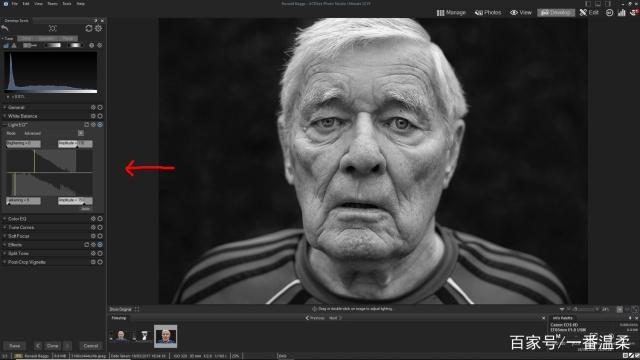This screenshot has height=360, width=640.
Task: Pin the Develop Tools panel
Action: 96,20
